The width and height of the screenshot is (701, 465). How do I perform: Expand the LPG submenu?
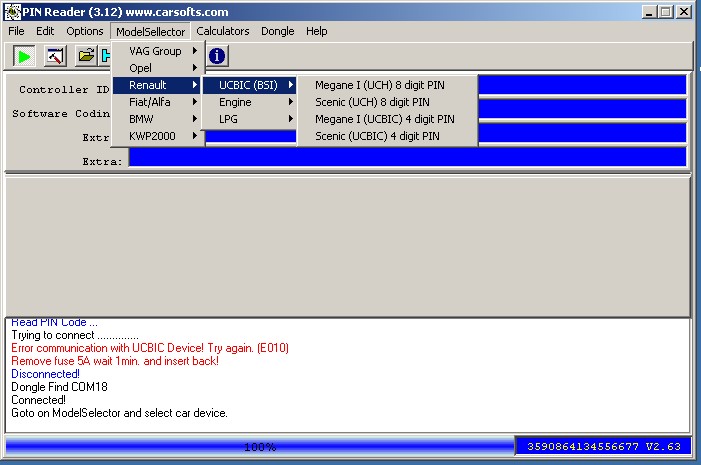249,119
